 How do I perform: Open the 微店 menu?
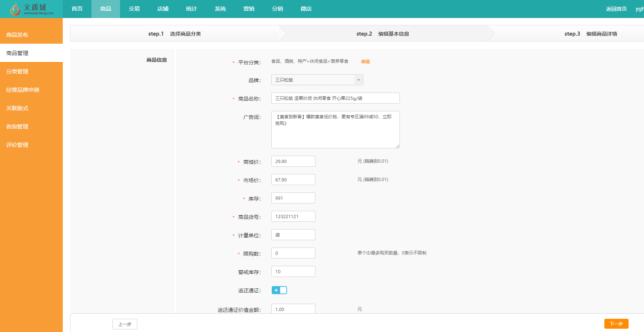point(306,9)
